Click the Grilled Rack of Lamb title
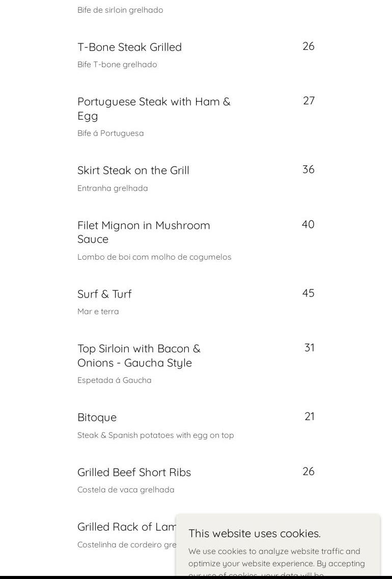The width and height of the screenshot is (392, 579). (127, 527)
